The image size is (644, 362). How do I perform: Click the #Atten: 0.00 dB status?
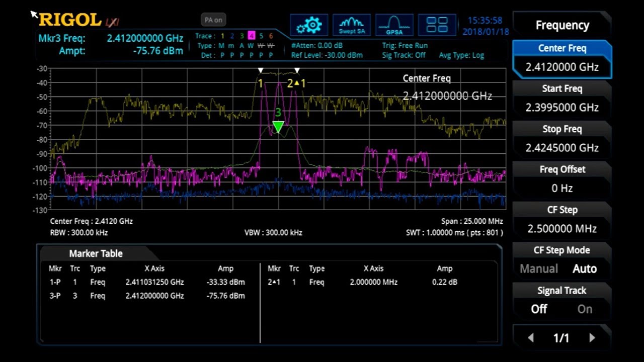pyautogui.click(x=317, y=45)
